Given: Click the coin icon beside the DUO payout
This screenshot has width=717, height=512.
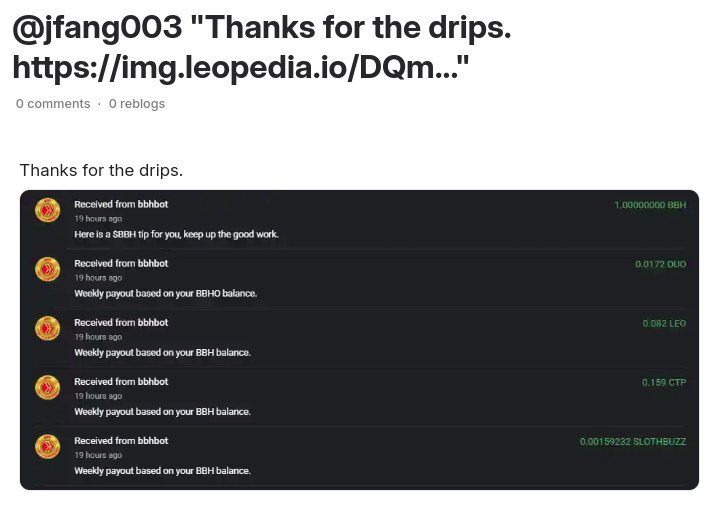Looking at the screenshot, I should tap(48, 269).
